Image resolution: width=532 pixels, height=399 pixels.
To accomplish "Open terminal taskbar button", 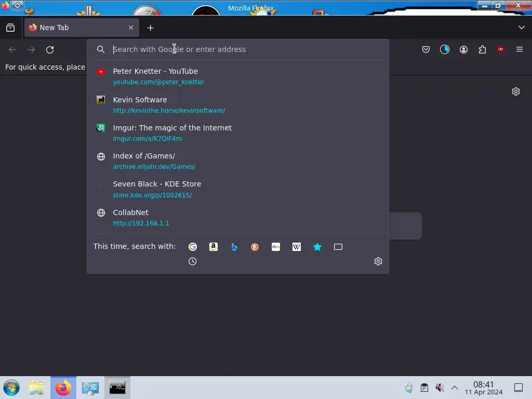I will 117,388.
